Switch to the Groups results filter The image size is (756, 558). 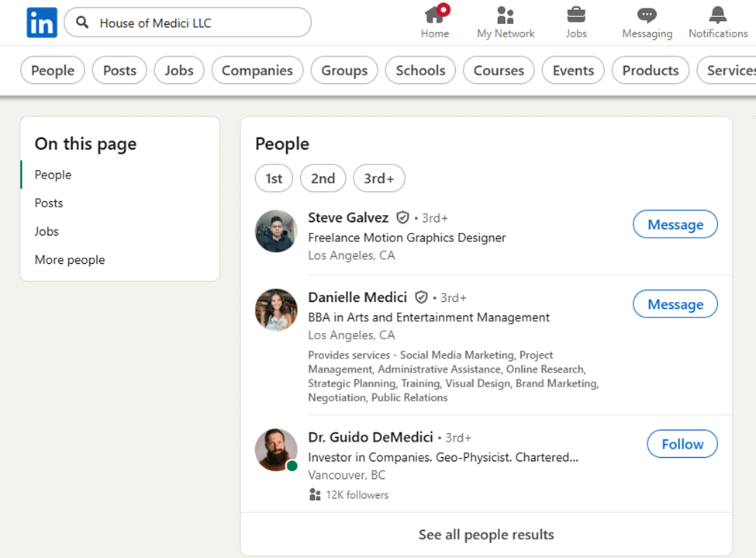coord(343,70)
